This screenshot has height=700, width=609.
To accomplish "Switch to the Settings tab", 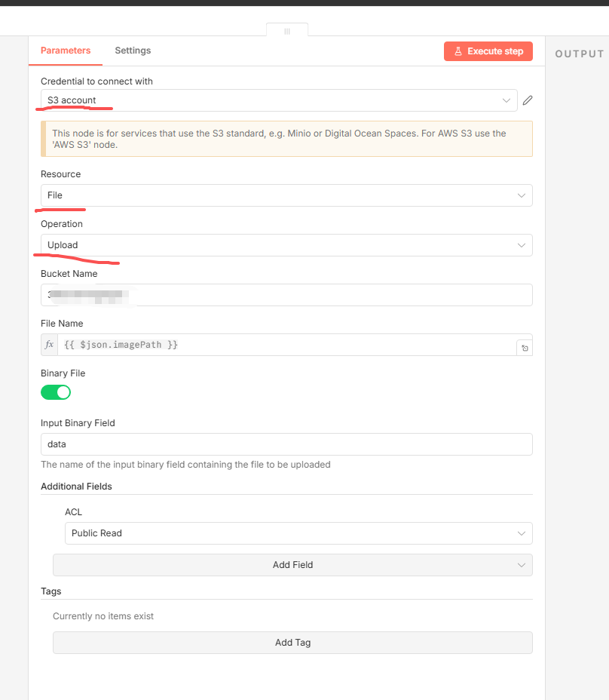I will 133,51.
